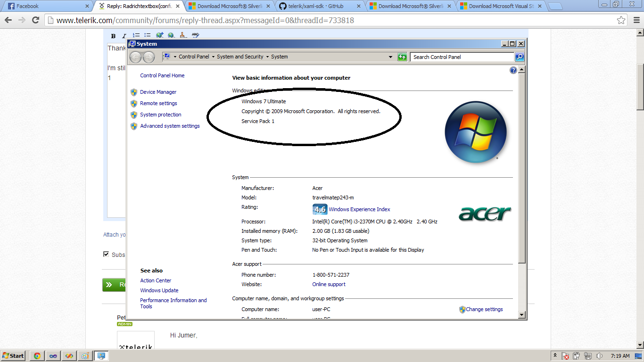This screenshot has width=644, height=362.
Task: Click the network tray icon
Action: [x=588, y=356]
